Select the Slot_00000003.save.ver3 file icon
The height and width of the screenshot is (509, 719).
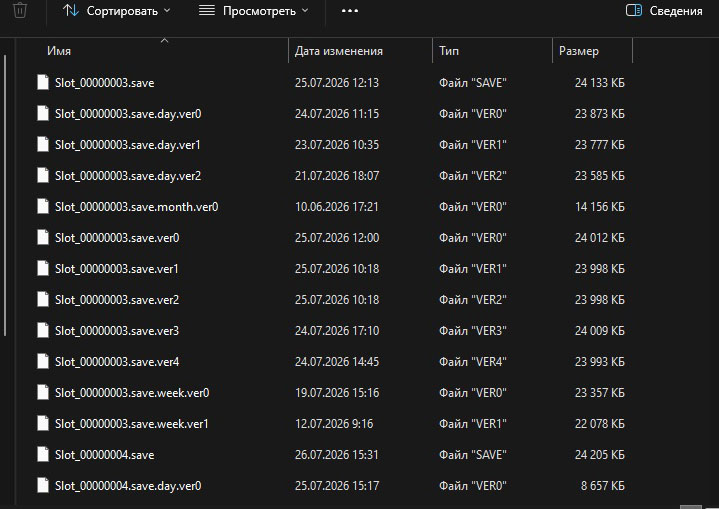pyautogui.click(x=43, y=330)
